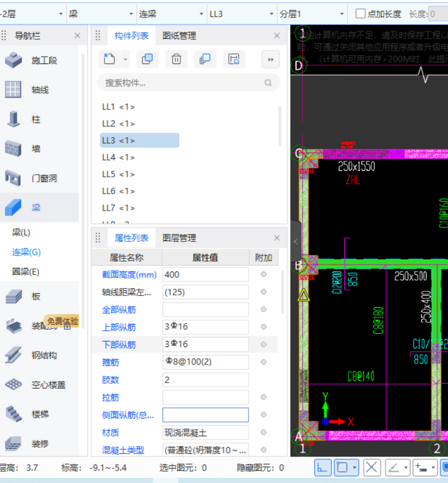
Task: Switch to the 图层管理 tab
Action: pyautogui.click(x=179, y=238)
